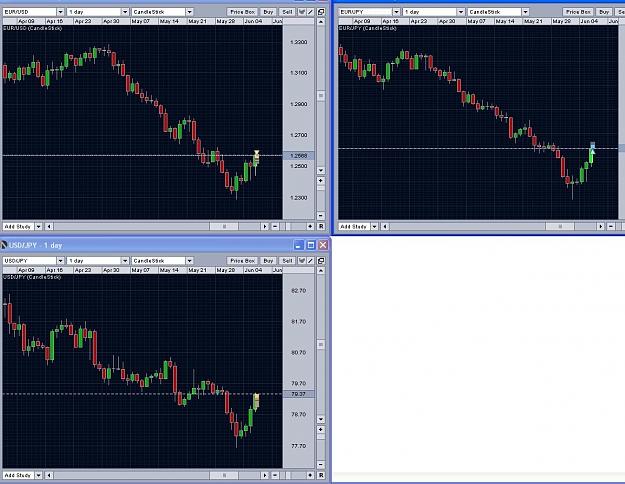This screenshot has height=484, width=625.
Task: Click the bull icon in EUR/USD chart toolbar
Action: 302,12
